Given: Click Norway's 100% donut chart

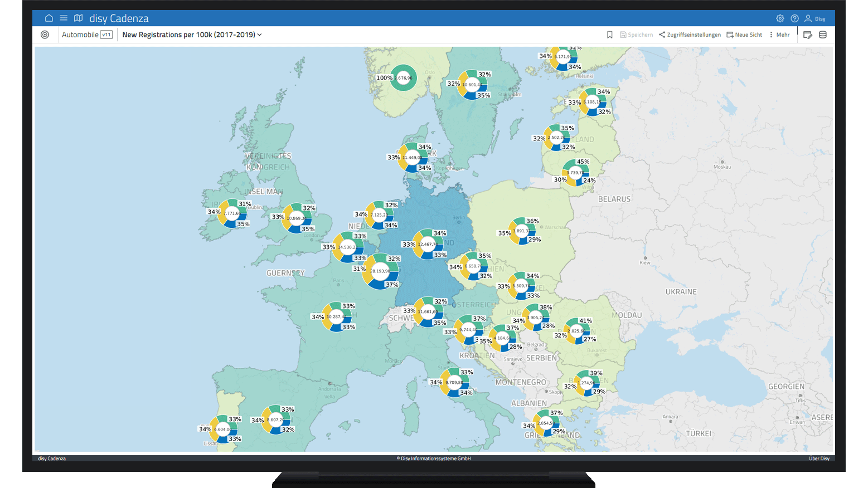Looking at the screenshot, I should [x=403, y=77].
